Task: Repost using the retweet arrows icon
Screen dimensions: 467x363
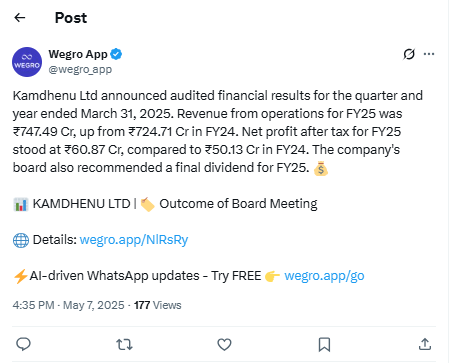Action: click(x=124, y=344)
